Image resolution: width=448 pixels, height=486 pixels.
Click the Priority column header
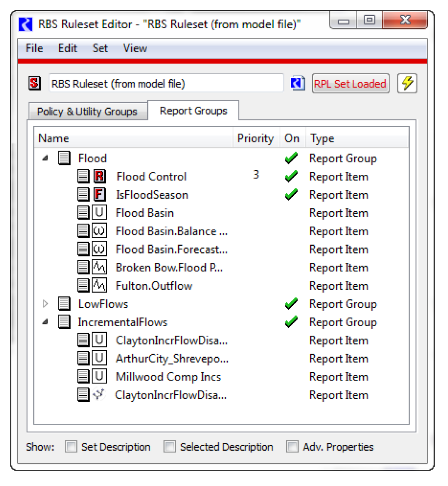click(x=255, y=138)
